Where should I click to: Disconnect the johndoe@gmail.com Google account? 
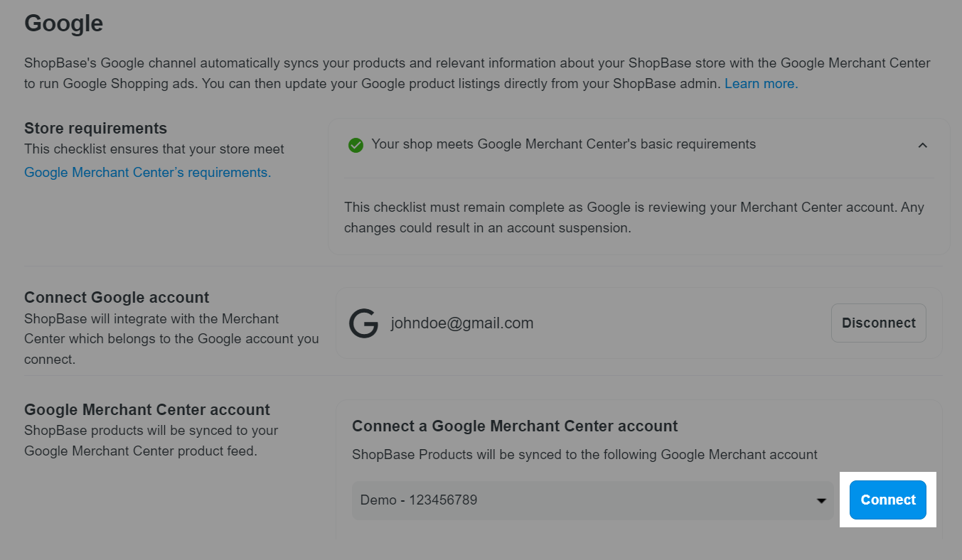(x=878, y=323)
